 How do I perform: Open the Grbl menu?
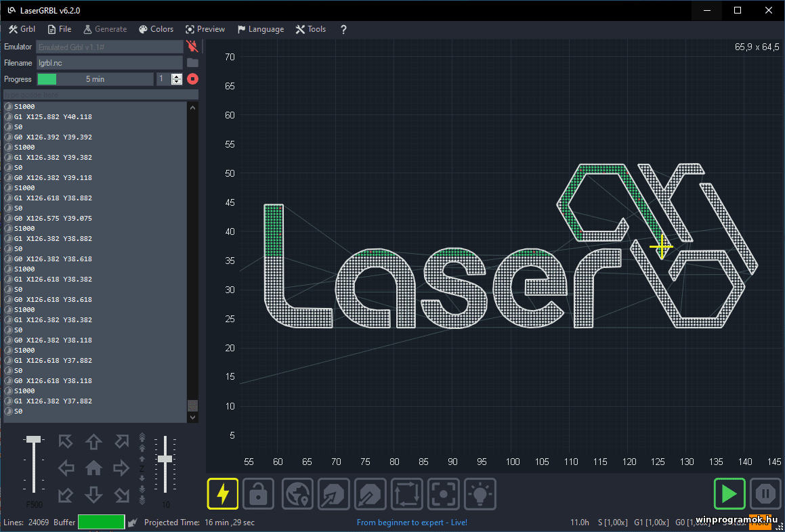(x=21, y=29)
